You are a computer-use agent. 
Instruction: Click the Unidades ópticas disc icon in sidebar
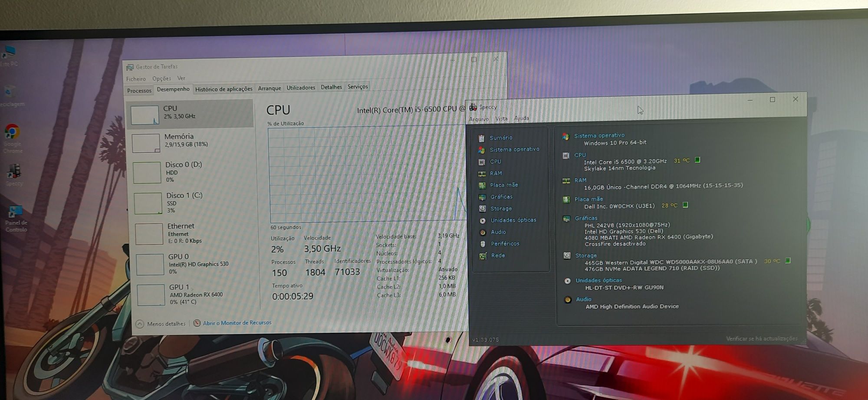coord(483,220)
